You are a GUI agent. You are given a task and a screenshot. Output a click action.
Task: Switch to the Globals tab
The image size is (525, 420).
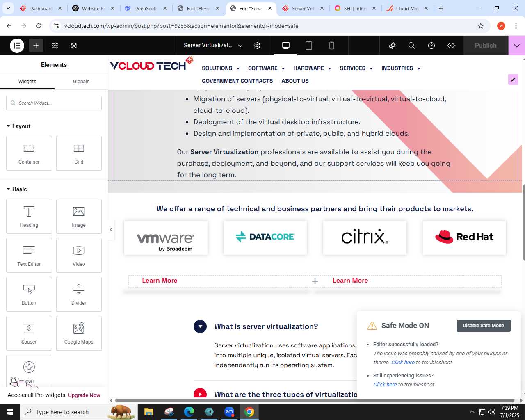[x=81, y=82]
